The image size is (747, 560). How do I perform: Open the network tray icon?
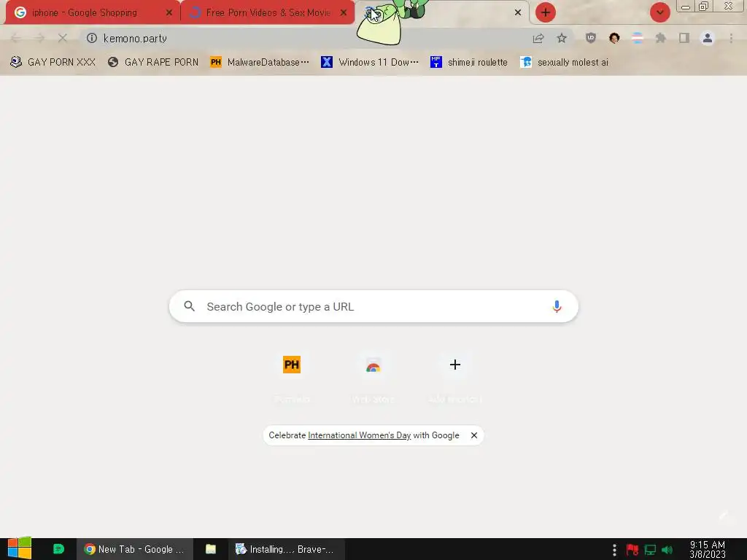[x=650, y=550]
